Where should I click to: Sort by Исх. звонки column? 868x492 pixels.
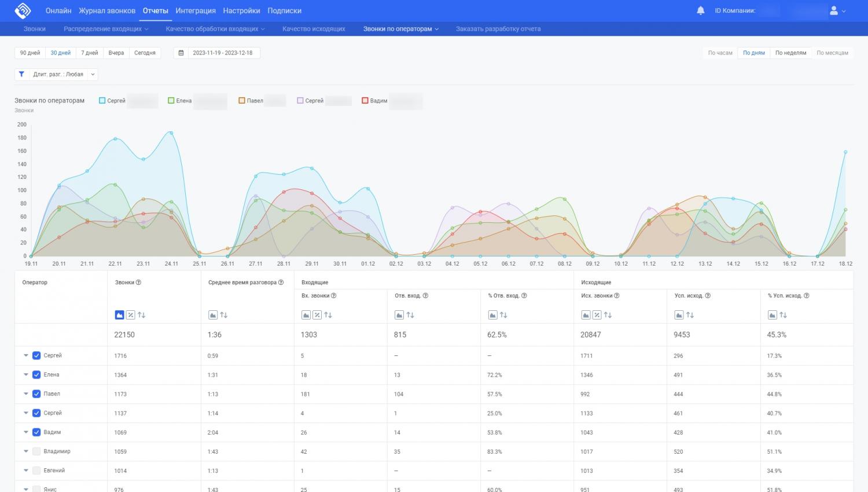(x=608, y=315)
